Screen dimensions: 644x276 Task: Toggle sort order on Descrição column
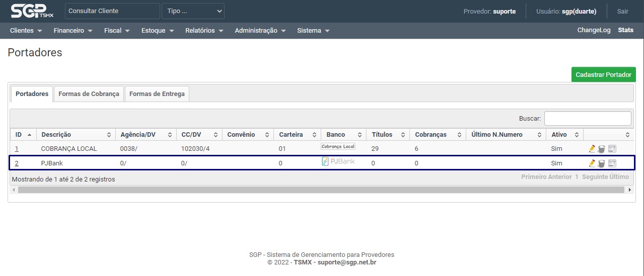tap(76, 135)
